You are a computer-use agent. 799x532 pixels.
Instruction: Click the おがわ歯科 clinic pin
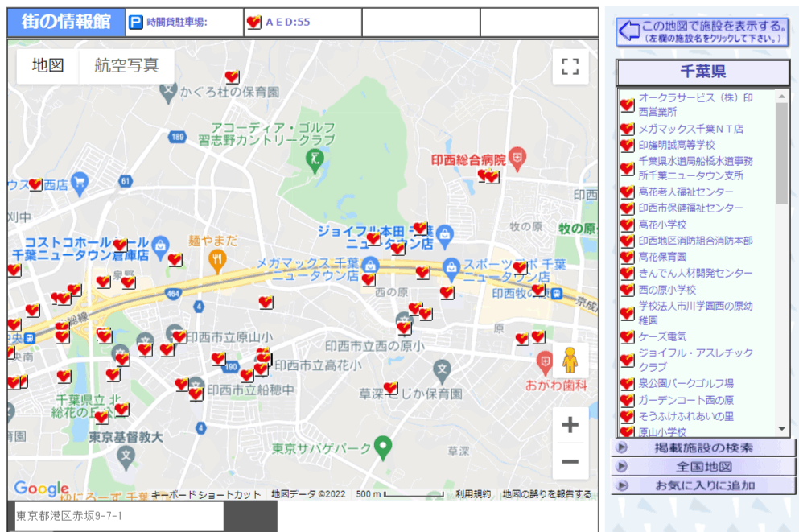546,363
